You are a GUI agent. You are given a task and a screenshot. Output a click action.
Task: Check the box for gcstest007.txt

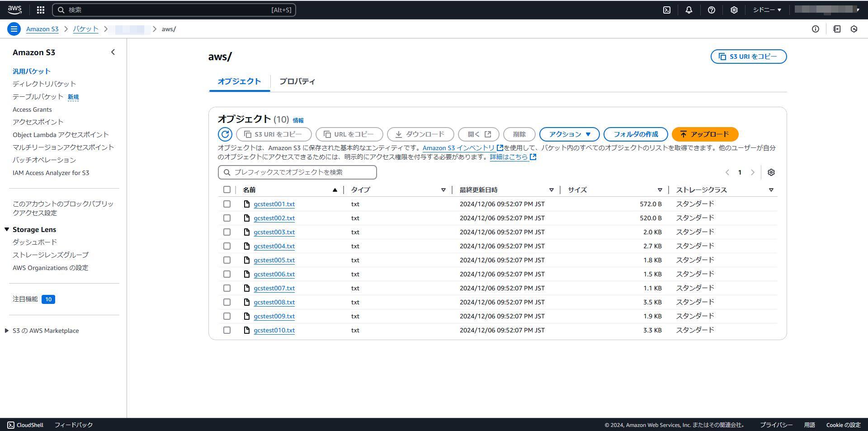click(227, 288)
